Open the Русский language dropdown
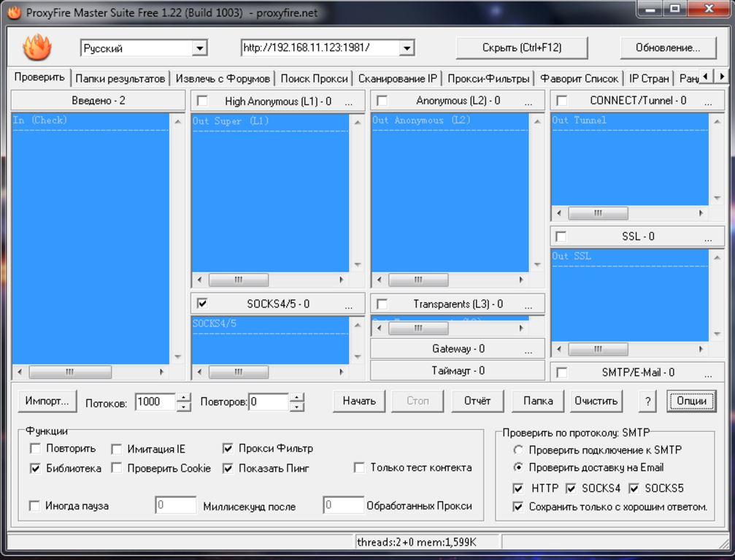The image size is (735, 560). pos(200,48)
